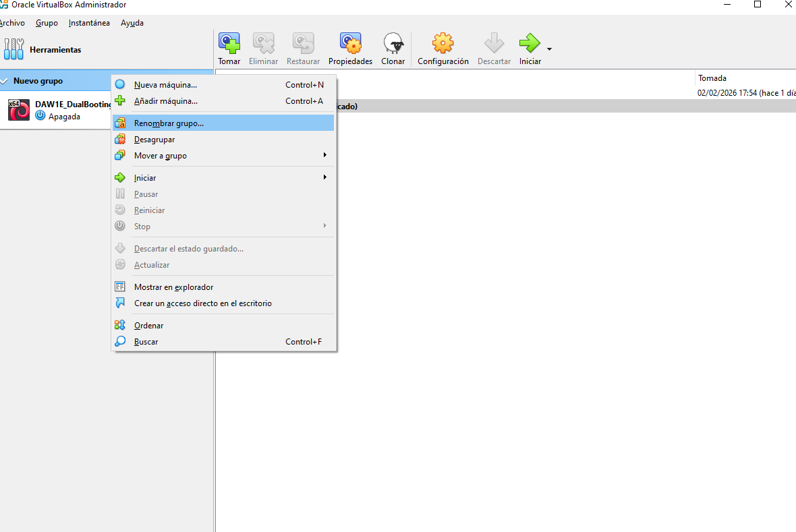
Task: Choose Crear un acceso directo en el escritorio
Action: [x=223, y=303]
